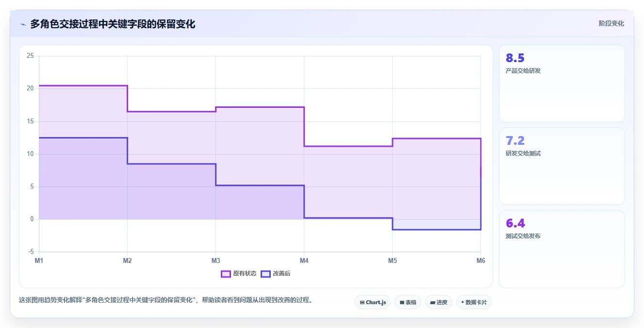Click the 阶段变化 label in header
Image resolution: width=644 pixels, height=328 pixels.
[611, 23]
